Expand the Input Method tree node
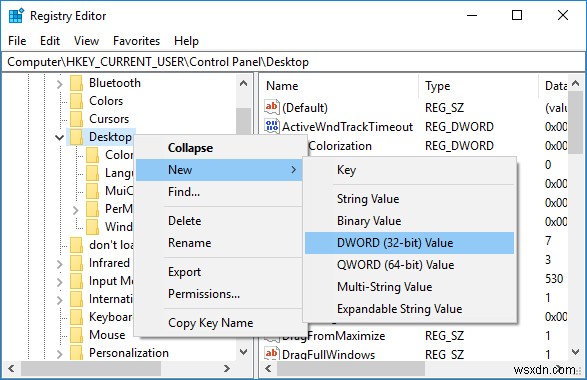 pos(60,282)
